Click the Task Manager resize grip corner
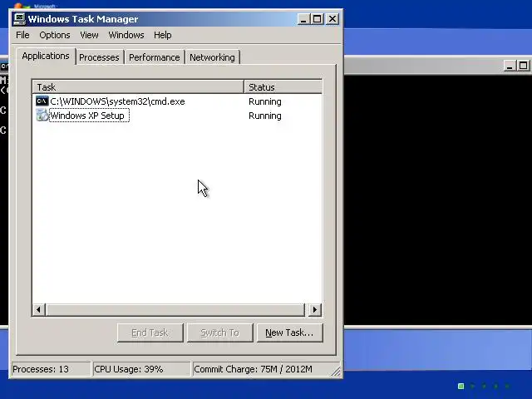The image size is (532, 399). pos(336,372)
